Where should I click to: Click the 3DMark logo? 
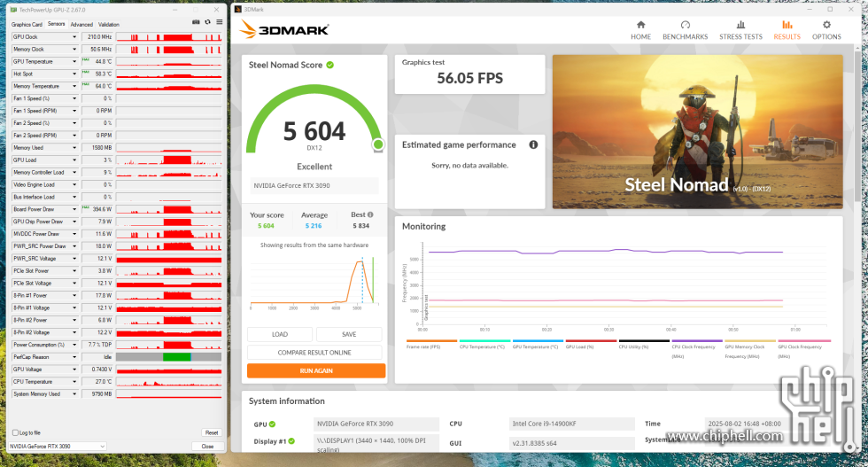[x=284, y=30]
